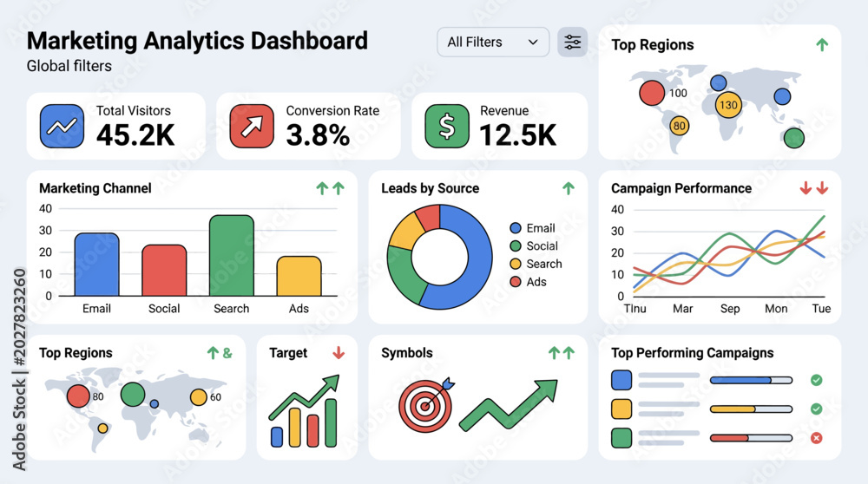Screen dimensions: 868x484
Task: Select the Email legend item
Action: pyautogui.click(x=532, y=228)
